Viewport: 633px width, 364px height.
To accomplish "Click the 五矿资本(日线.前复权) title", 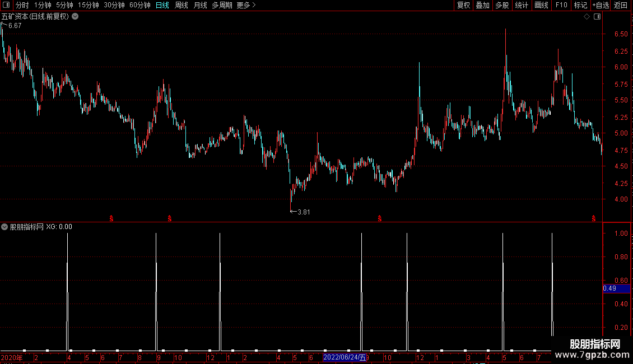I will pyautogui.click(x=35, y=17).
